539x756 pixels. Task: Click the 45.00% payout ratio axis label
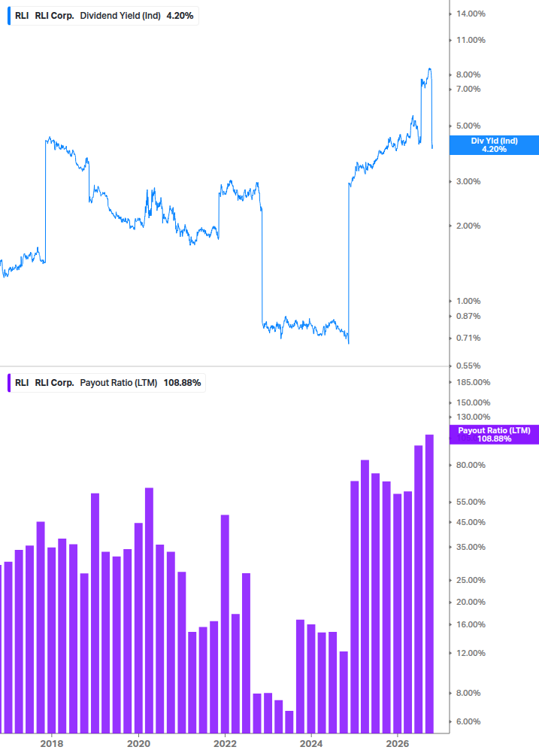[471, 522]
